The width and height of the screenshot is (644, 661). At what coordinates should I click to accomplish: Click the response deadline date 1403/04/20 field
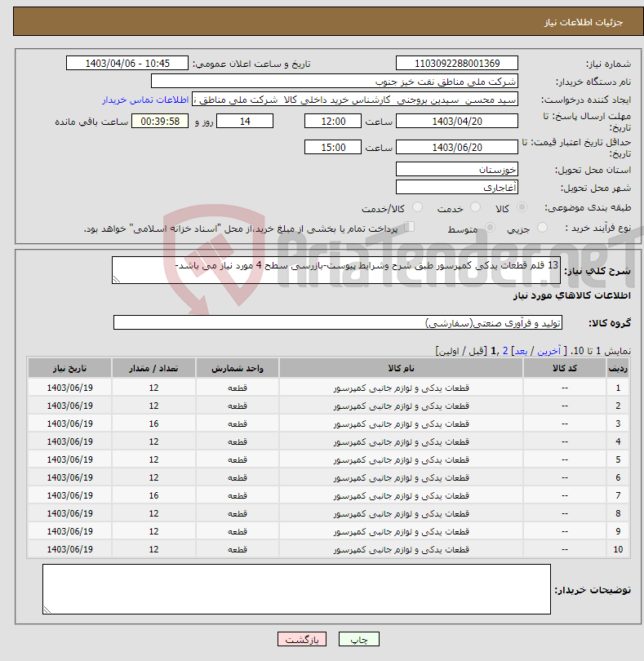tap(457, 122)
